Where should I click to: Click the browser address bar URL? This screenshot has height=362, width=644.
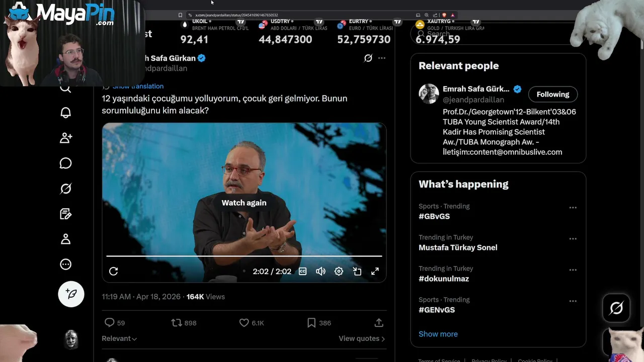(236, 15)
